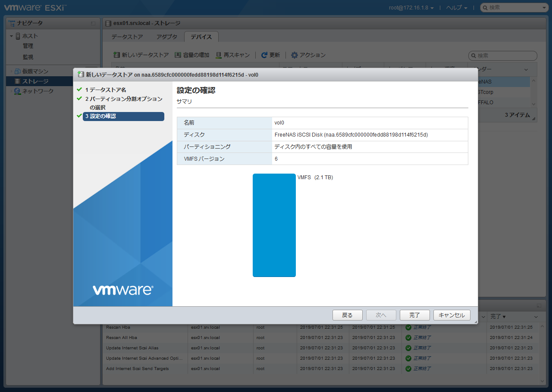Switch to the アダプタ tab

(x=166, y=37)
